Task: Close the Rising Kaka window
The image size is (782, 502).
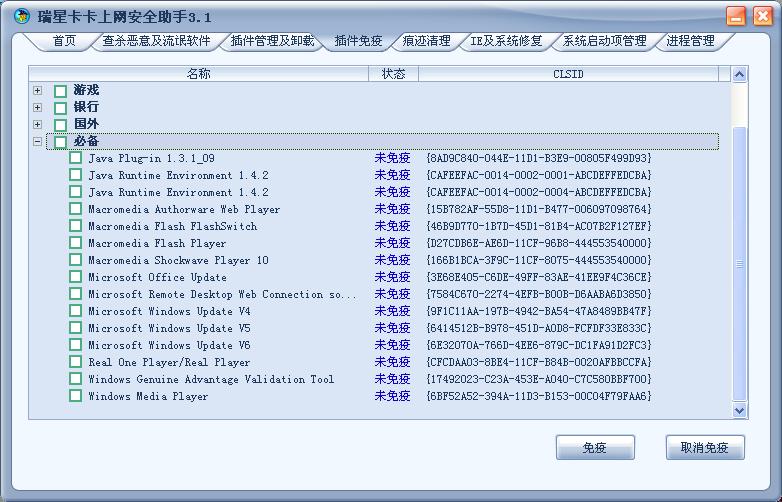Action: (x=763, y=16)
